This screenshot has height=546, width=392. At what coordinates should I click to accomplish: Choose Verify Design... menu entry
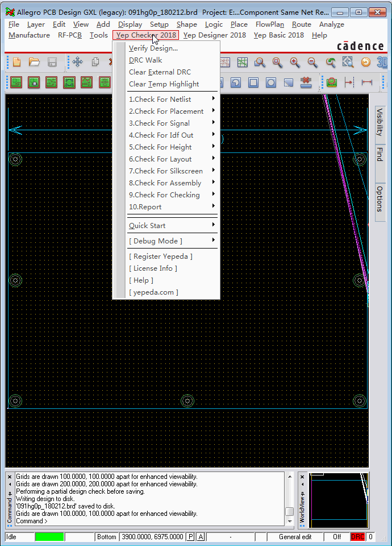click(172, 48)
